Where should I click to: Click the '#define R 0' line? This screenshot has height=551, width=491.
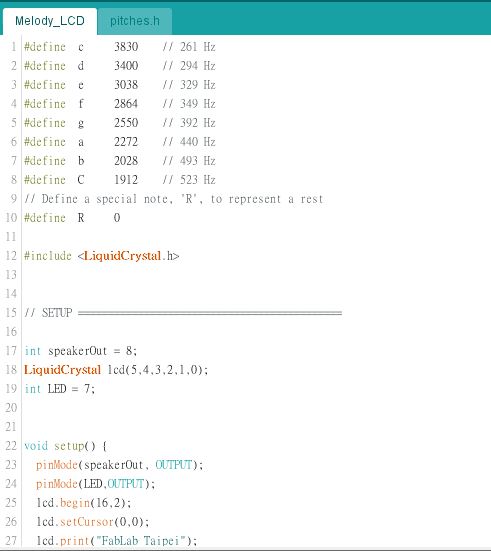point(72,218)
